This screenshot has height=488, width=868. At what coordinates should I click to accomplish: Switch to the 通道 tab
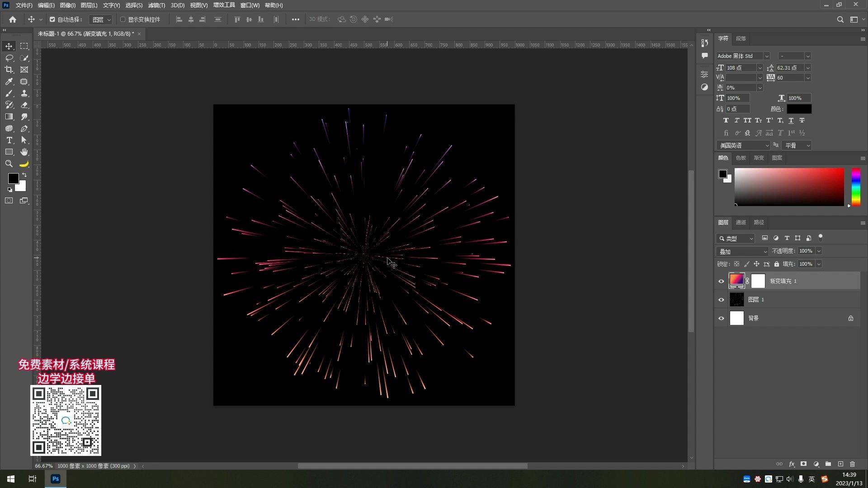pos(741,222)
